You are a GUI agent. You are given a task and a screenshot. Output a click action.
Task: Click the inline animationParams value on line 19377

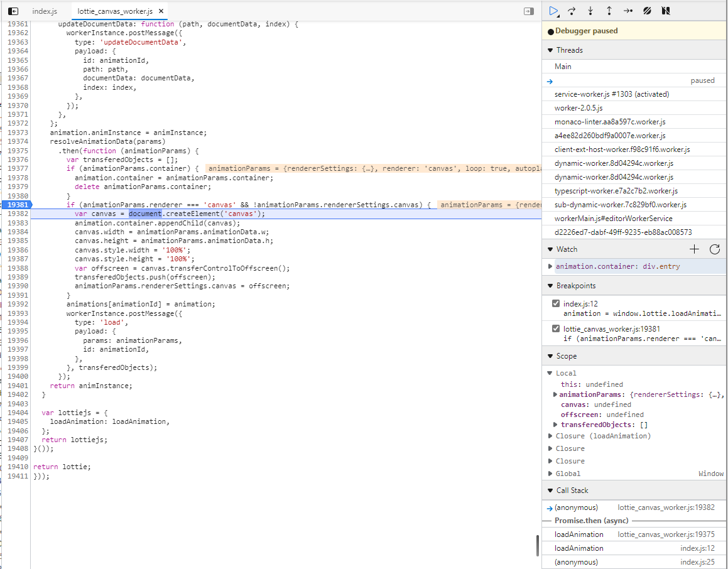pyautogui.click(x=373, y=168)
